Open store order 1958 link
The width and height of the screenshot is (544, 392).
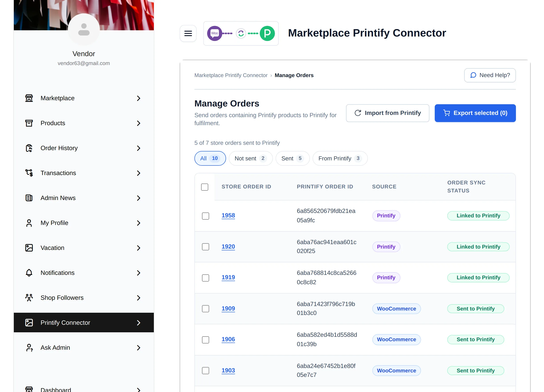pos(228,215)
